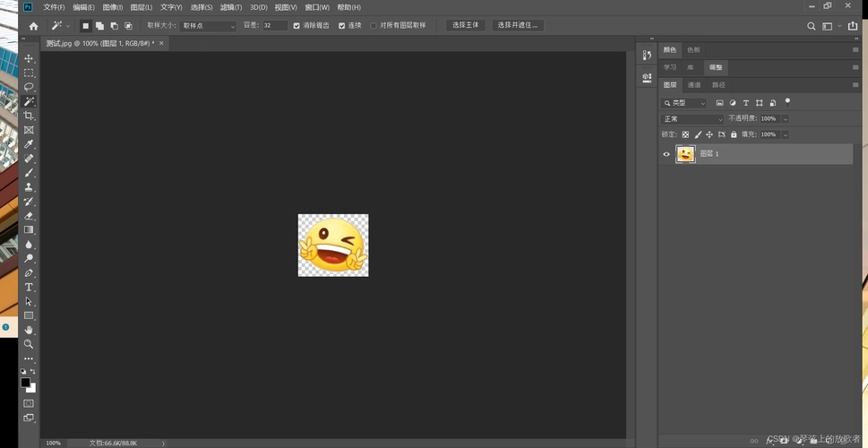Go to the Home screen
The image size is (868, 448).
[34, 25]
